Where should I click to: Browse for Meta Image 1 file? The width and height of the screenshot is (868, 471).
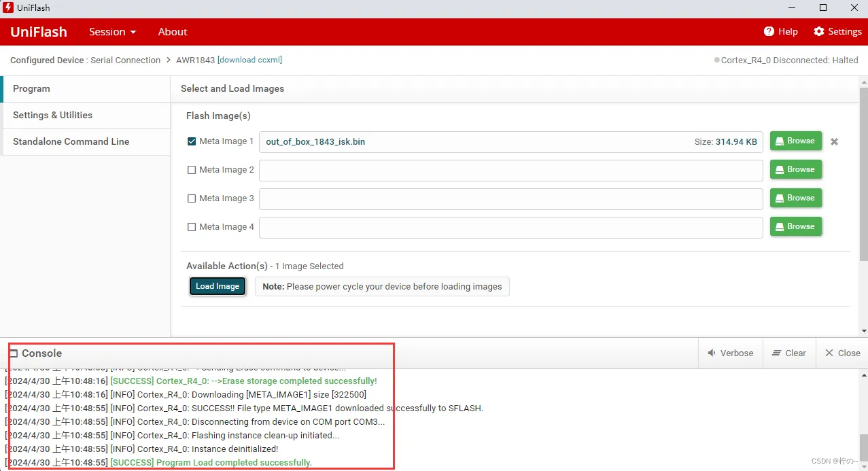coord(796,141)
